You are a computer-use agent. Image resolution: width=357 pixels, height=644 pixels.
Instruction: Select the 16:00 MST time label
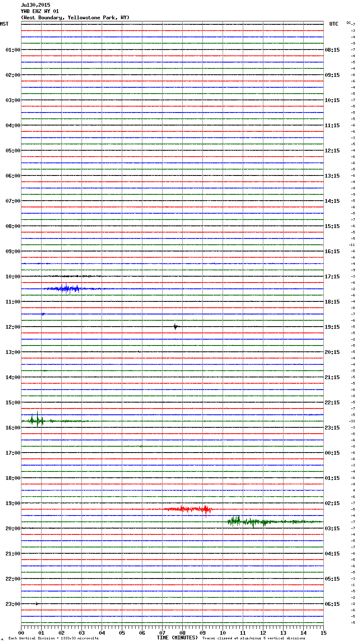tap(13, 428)
